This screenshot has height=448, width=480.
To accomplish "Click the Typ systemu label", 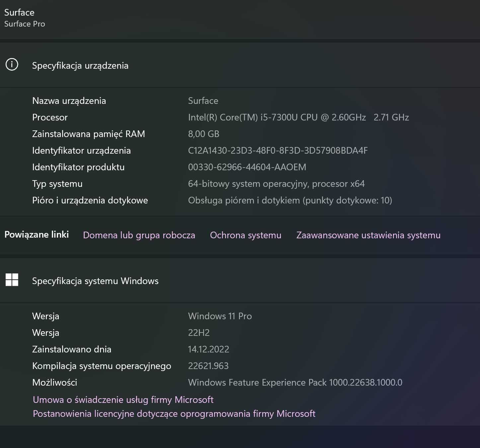I will click(57, 184).
